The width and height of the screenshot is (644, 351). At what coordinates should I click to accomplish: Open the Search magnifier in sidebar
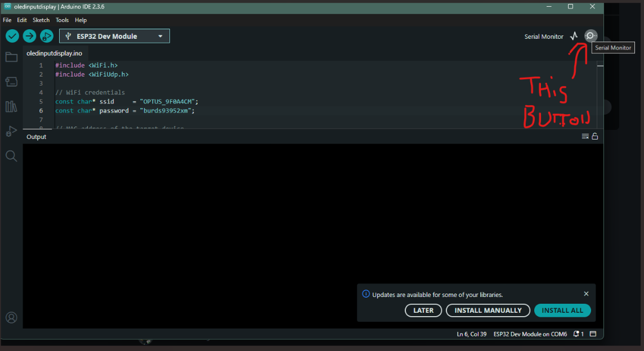[11, 156]
